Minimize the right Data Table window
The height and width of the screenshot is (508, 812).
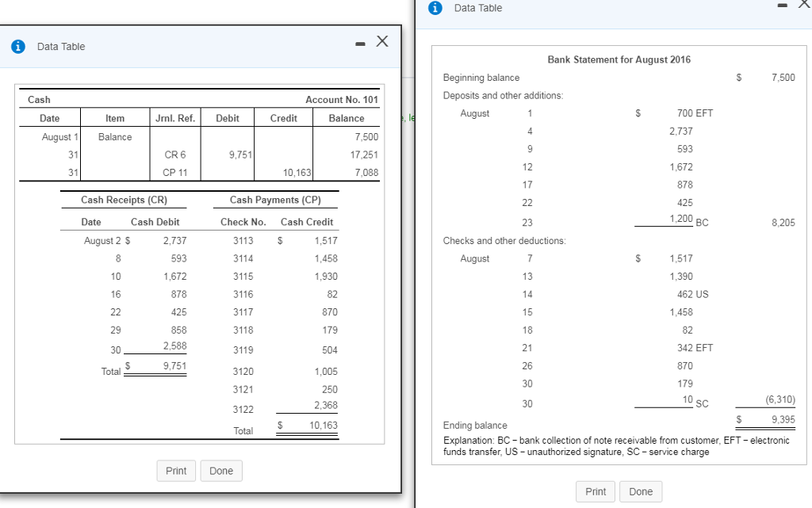pyautogui.click(x=782, y=5)
